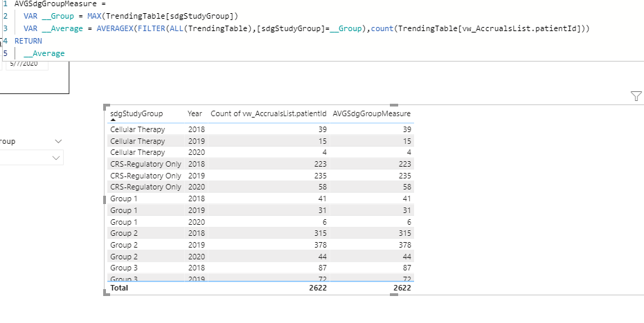Select Cellular Therapy 2018 row label

pyautogui.click(x=138, y=129)
